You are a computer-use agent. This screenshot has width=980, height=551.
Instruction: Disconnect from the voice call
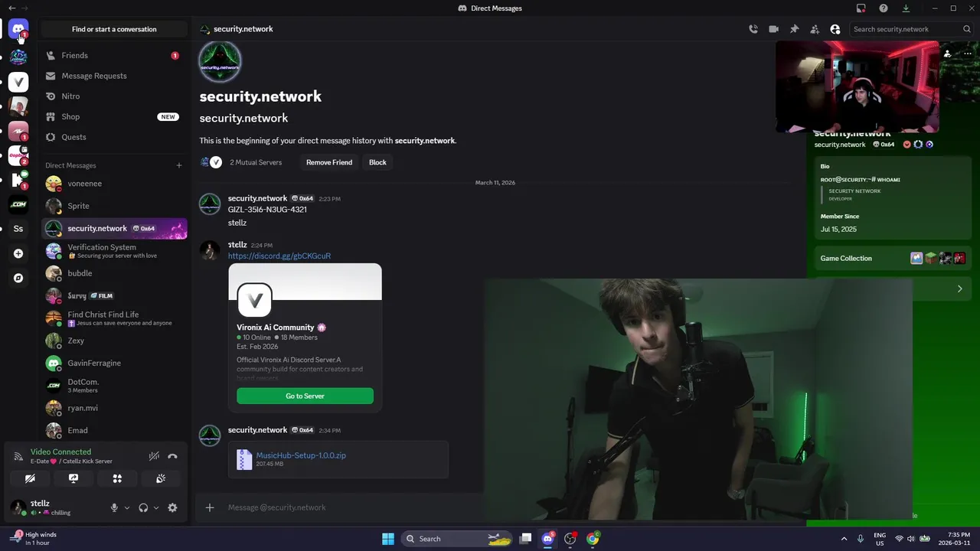(x=172, y=456)
